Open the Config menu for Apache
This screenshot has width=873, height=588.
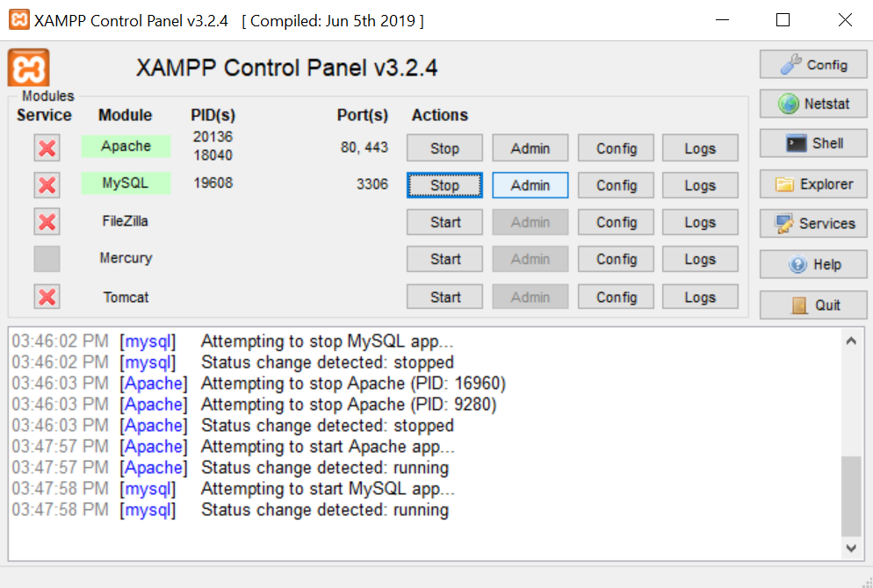(x=616, y=148)
